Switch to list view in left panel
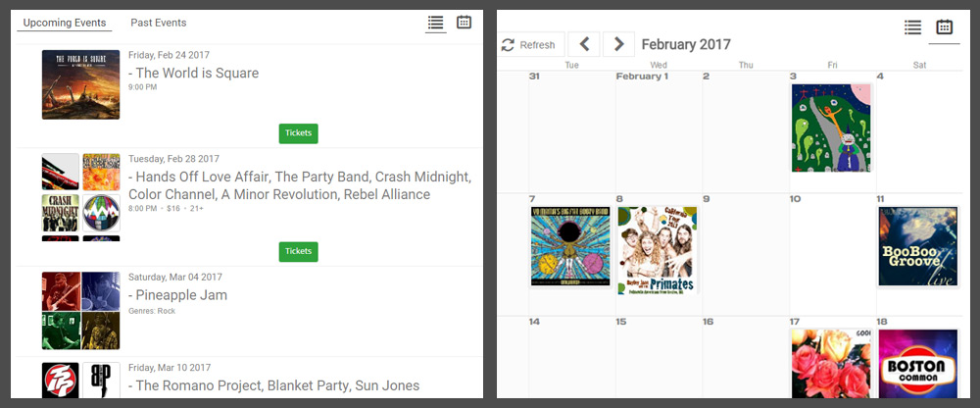980x408 pixels. (436, 24)
